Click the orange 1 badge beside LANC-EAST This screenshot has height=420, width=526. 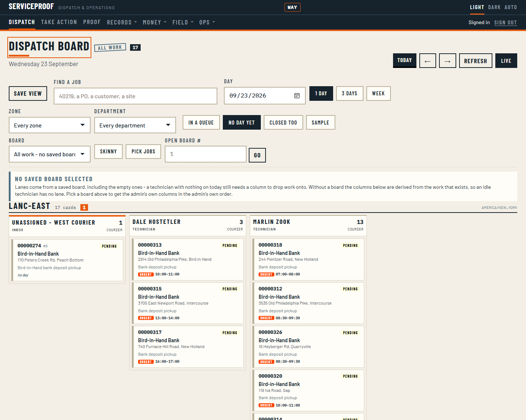click(84, 207)
